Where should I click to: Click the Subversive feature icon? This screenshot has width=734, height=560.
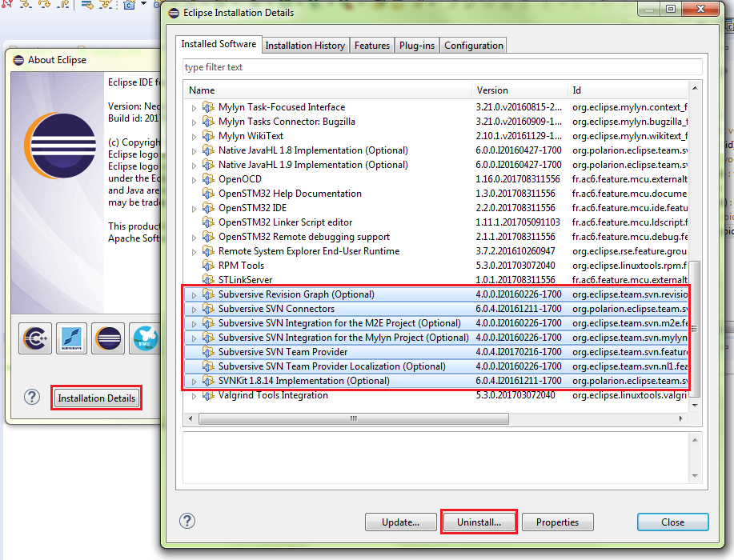pyautogui.click(x=73, y=338)
